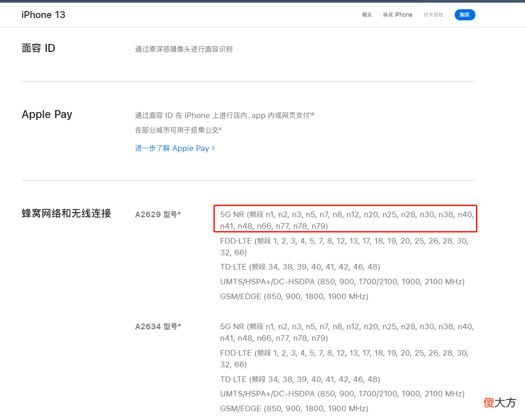The image size is (525, 420).
Task: Click the iPhone 13 page title
Action: tap(43, 15)
